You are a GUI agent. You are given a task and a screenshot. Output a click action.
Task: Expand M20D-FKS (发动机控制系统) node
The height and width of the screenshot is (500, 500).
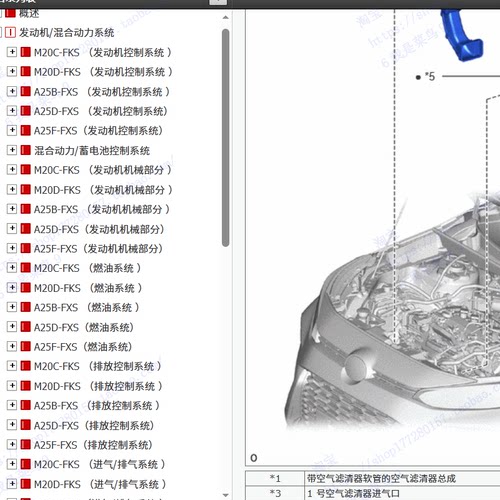tap(12, 71)
